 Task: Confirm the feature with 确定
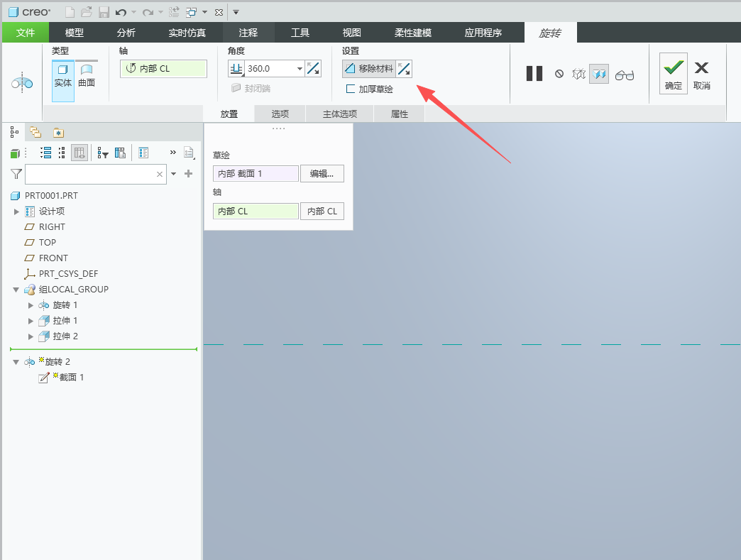(x=674, y=74)
